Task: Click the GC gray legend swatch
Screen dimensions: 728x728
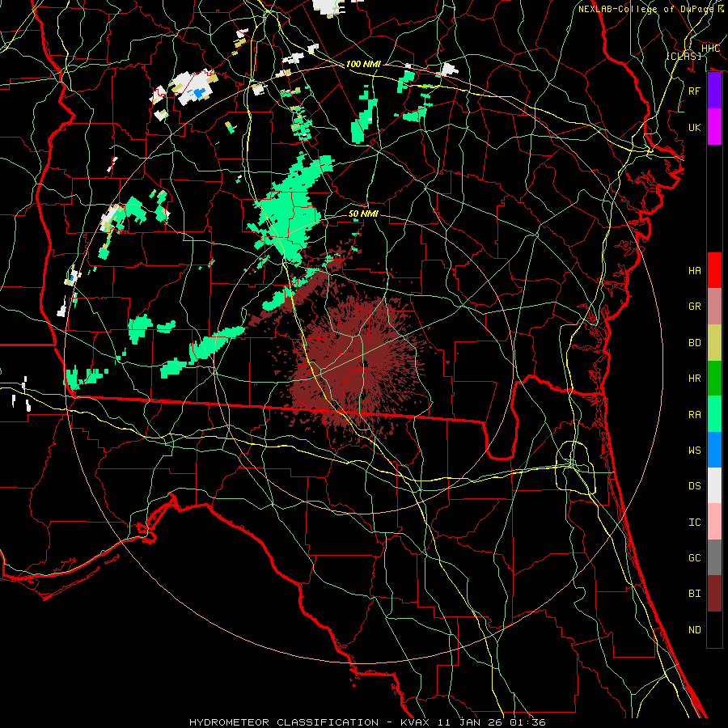Action: (x=714, y=557)
